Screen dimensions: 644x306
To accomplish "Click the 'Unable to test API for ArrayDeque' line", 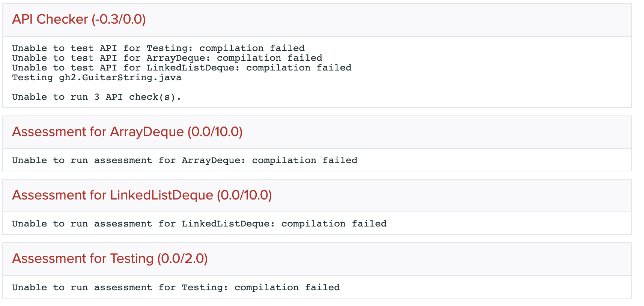I will pyautogui.click(x=167, y=58).
